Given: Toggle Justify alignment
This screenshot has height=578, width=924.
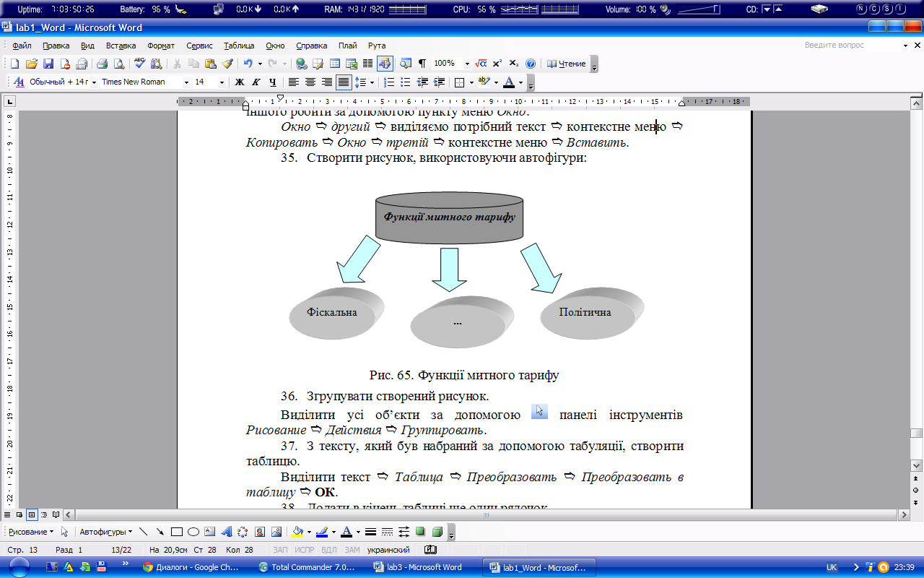Looking at the screenshot, I should pyautogui.click(x=344, y=82).
